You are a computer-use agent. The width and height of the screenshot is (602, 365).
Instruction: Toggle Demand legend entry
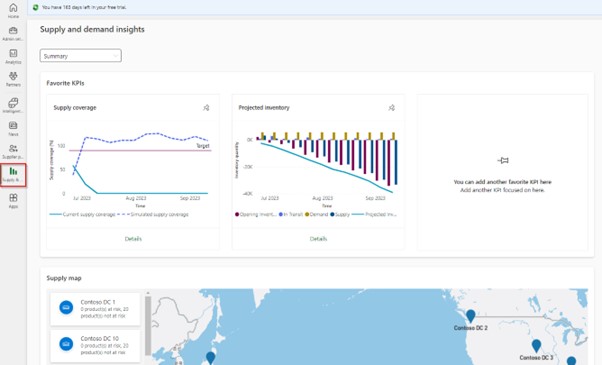[x=317, y=215]
